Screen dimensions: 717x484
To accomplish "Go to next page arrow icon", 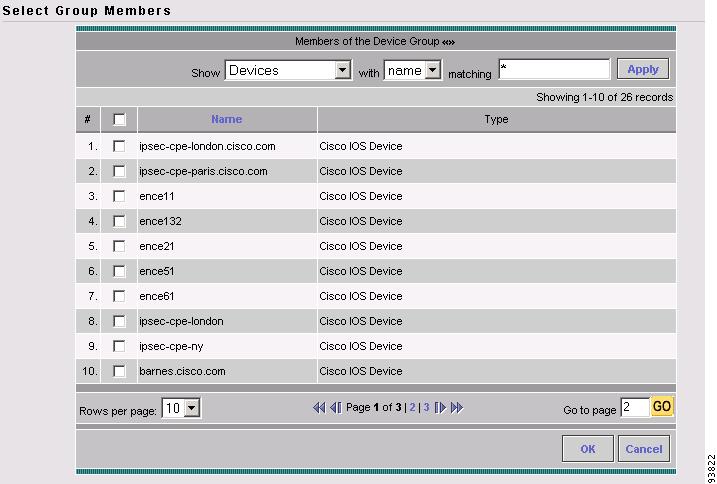I will click(440, 408).
